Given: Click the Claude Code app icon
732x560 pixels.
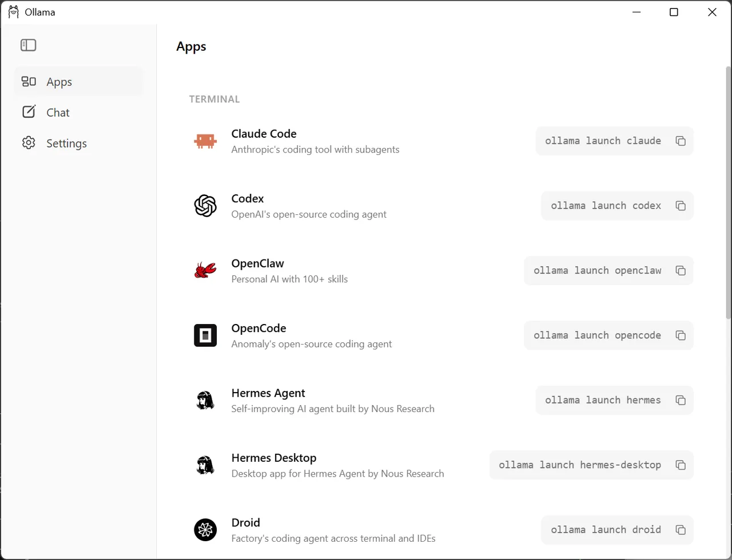Looking at the screenshot, I should click(x=205, y=141).
